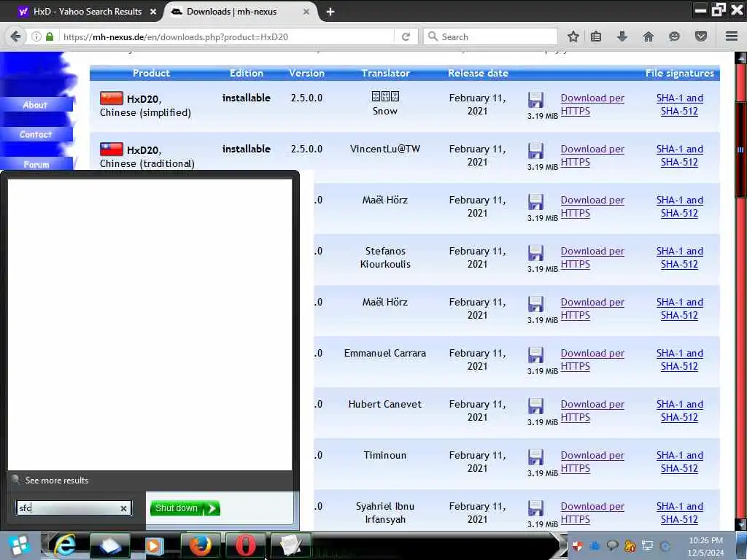Click floppy disk icon in Timinoun row

coord(535,457)
